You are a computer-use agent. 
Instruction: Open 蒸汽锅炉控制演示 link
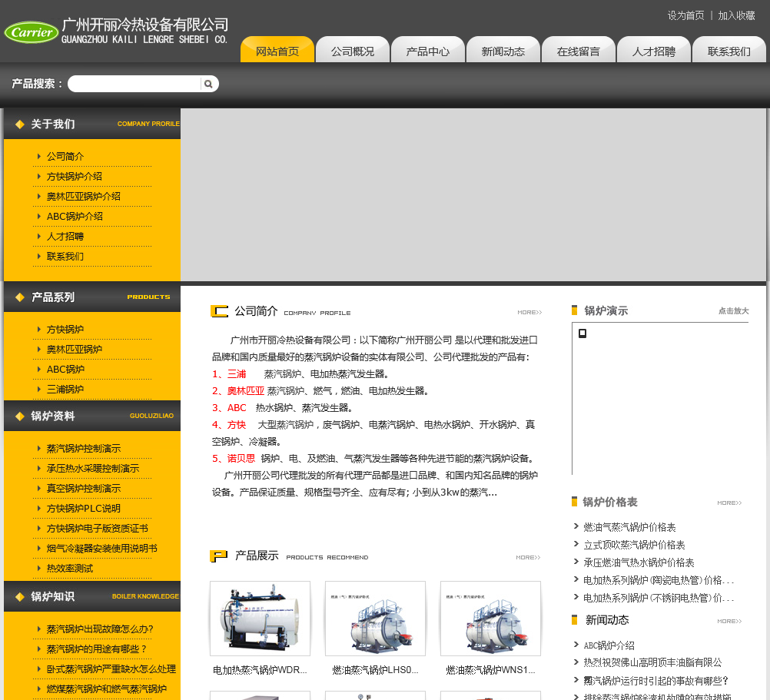tap(84, 449)
